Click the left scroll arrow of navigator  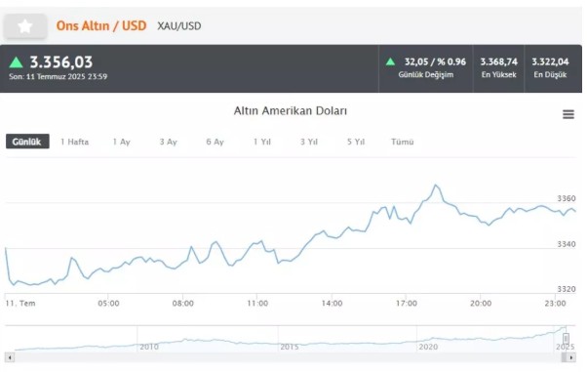(10, 357)
